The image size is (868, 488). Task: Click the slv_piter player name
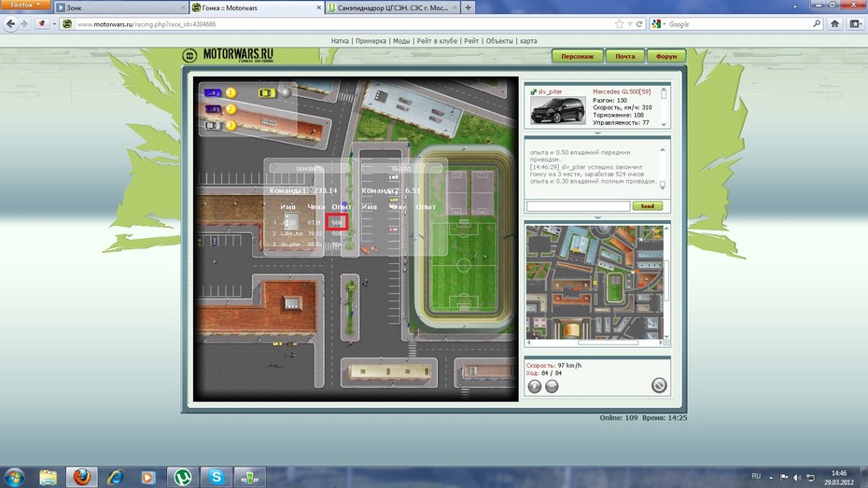tap(550, 91)
